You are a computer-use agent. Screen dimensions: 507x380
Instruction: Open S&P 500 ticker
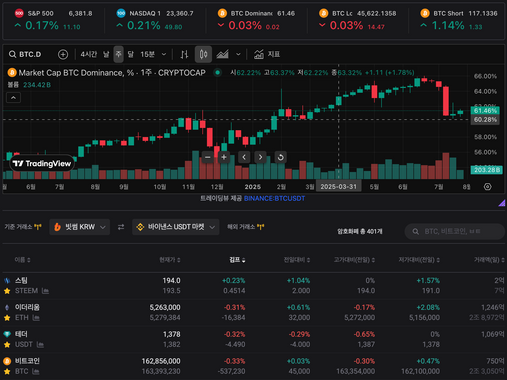(x=54, y=20)
